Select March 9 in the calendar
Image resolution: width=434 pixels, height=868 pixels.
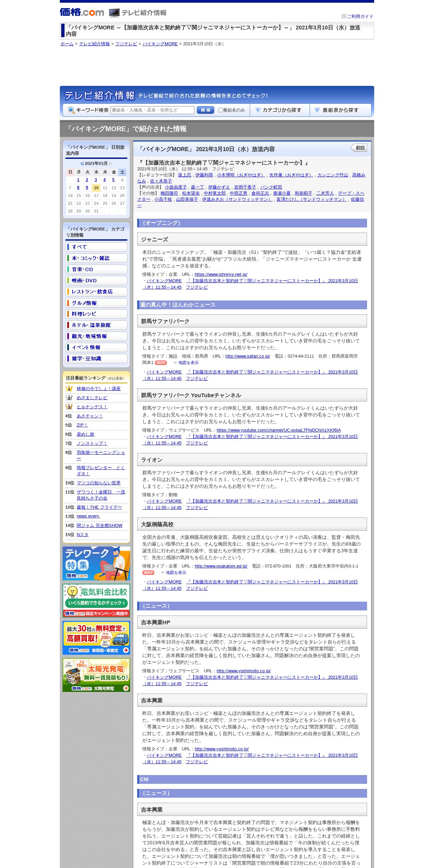pyautogui.click(x=87, y=188)
